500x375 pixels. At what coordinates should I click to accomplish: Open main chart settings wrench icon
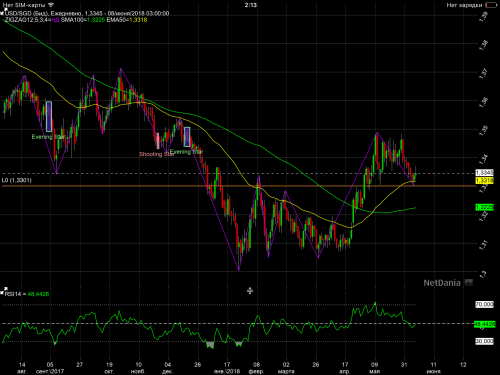pyautogui.click(x=3, y=12)
